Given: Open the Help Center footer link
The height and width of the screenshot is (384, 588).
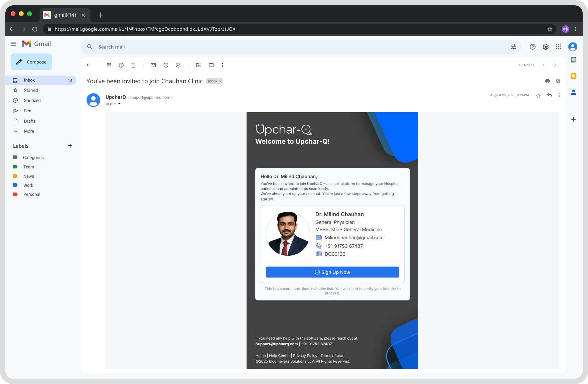Looking at the screenshot, I should pos(279,356).
